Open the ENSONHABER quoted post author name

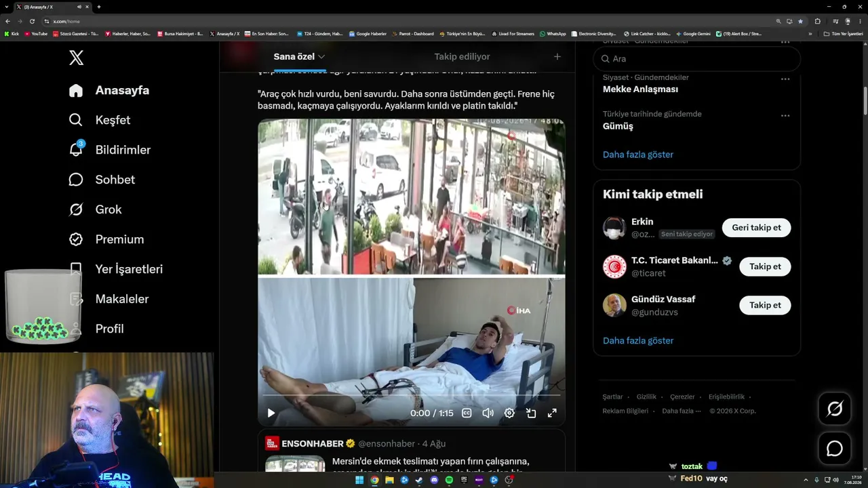(313, 443)
